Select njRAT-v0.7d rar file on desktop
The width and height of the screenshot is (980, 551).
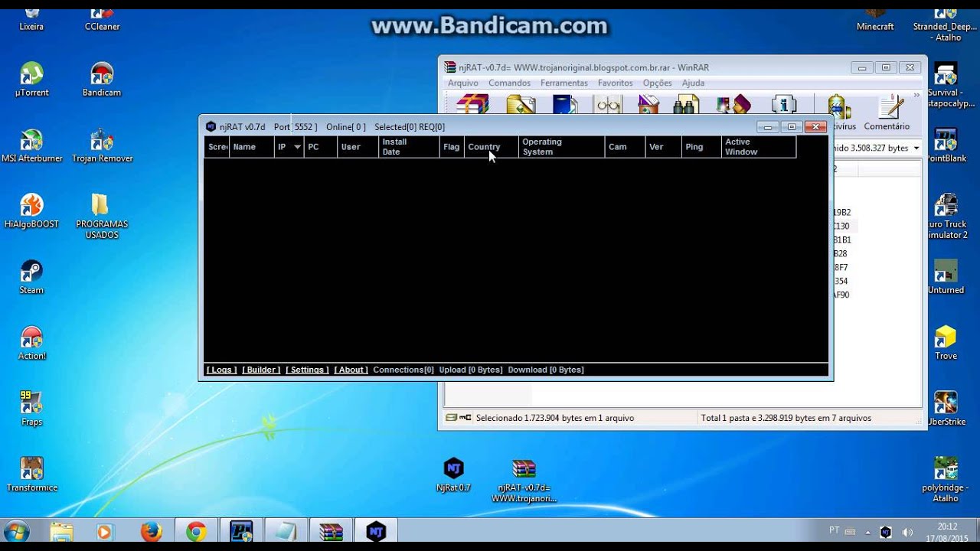point(524,480)
